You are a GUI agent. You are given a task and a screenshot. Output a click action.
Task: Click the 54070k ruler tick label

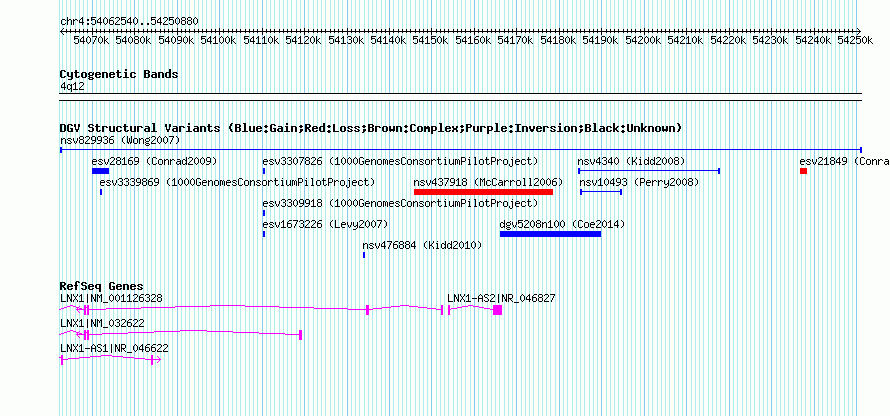[x=92, y=40]
